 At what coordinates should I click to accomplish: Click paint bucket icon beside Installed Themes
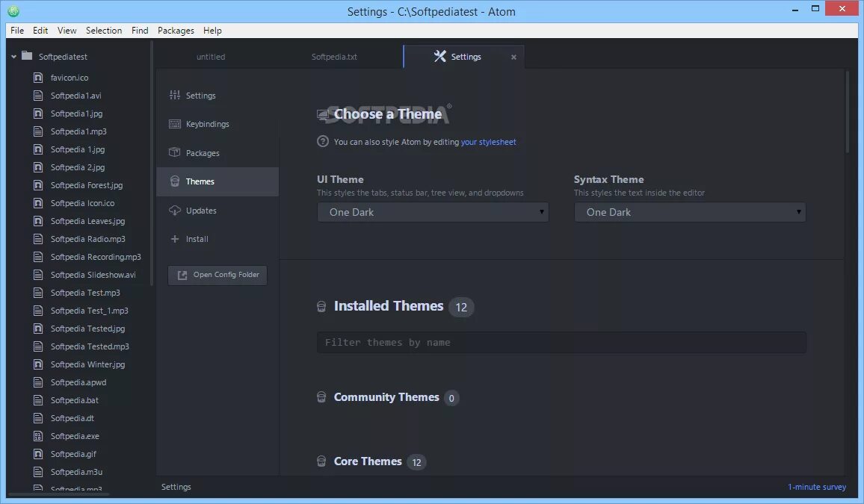(x=321, y=306)
